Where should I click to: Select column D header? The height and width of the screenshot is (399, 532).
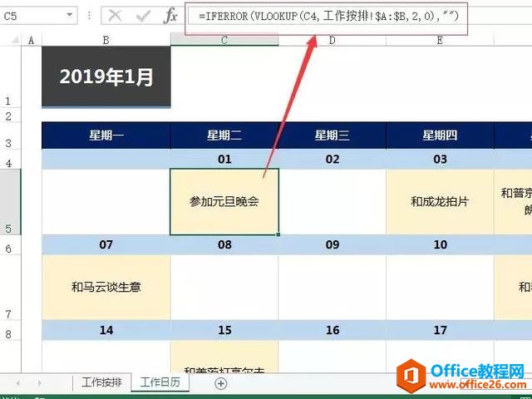click(332, 41)
